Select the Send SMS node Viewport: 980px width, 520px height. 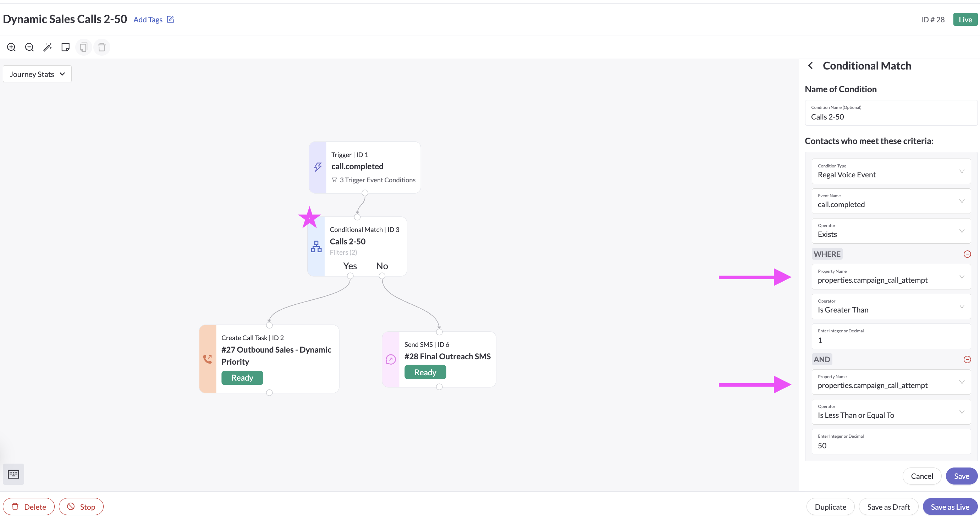click(x=447, y=356)
